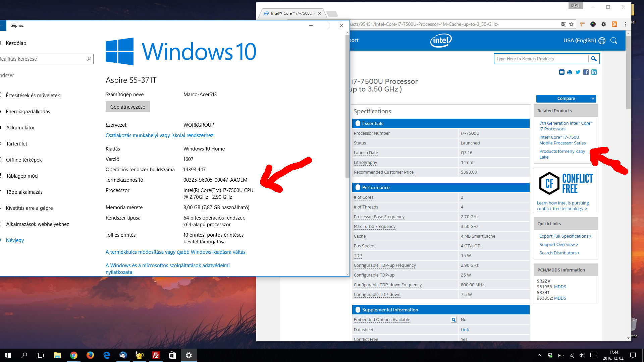Image resolution: width=644 pixels, height=362 pixels.
Task: Open Értesítések és műveletek settings page
Action: click(x=33, y=96)
